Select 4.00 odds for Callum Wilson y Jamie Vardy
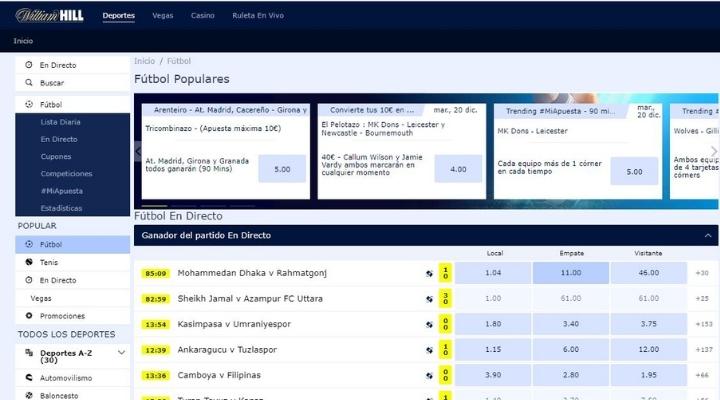The height and width of the screenshot is (400, 720). pyautogui.click(x=458, y=169)
